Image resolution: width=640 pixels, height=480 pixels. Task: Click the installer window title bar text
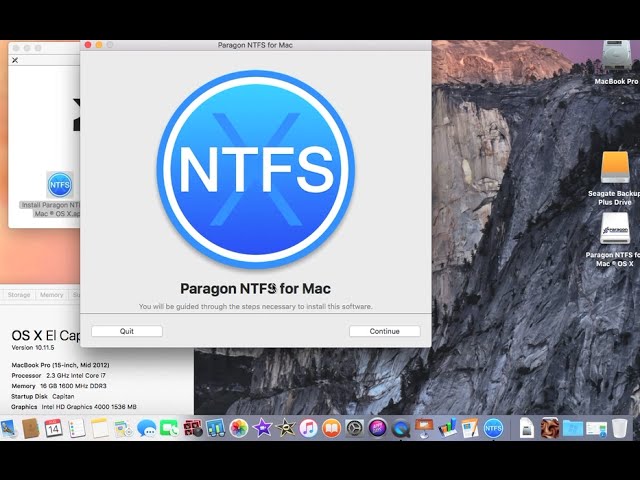(255, 45)
